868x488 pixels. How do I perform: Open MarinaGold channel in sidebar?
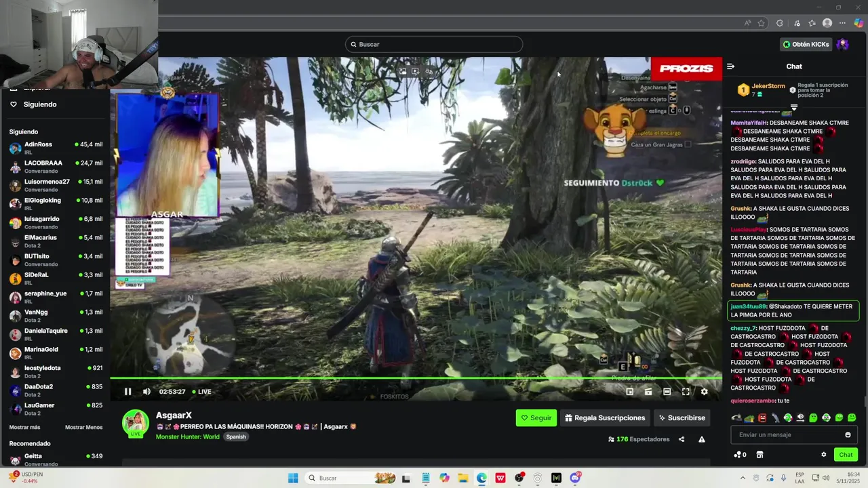(56, 353)
